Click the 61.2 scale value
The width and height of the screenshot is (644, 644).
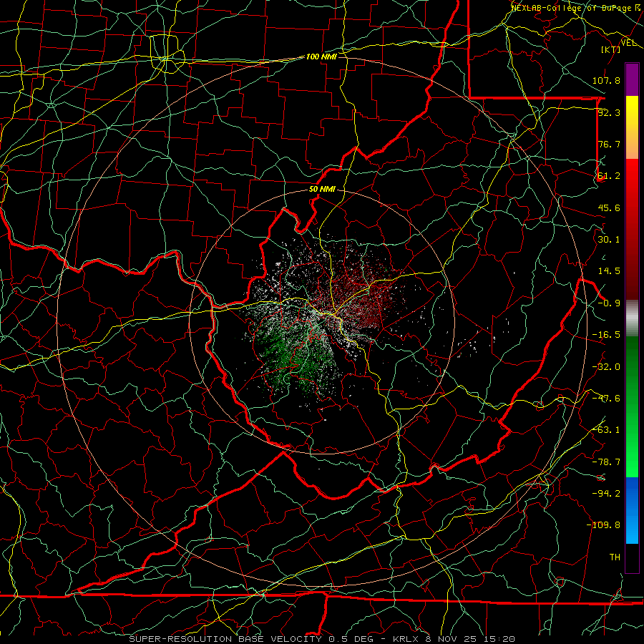609,176
